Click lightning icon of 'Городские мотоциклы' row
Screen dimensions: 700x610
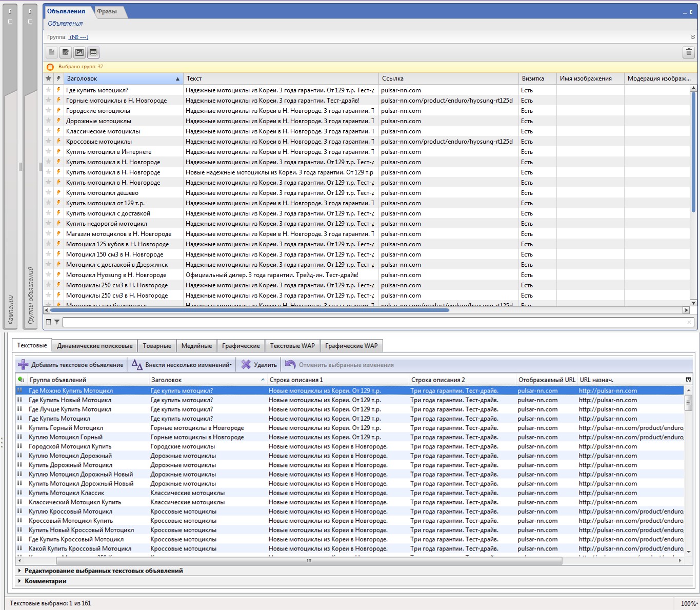click(x=58, y=111)
